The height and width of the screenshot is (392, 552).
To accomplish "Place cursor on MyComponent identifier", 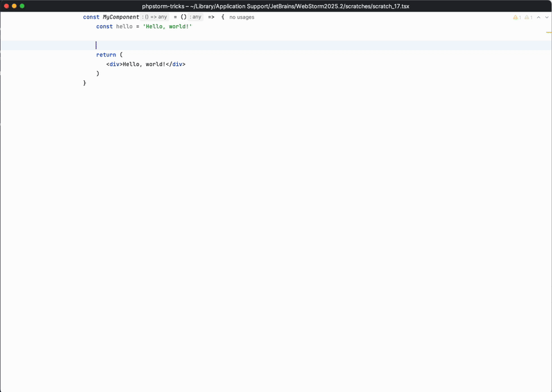I will (x=121, y=17).
